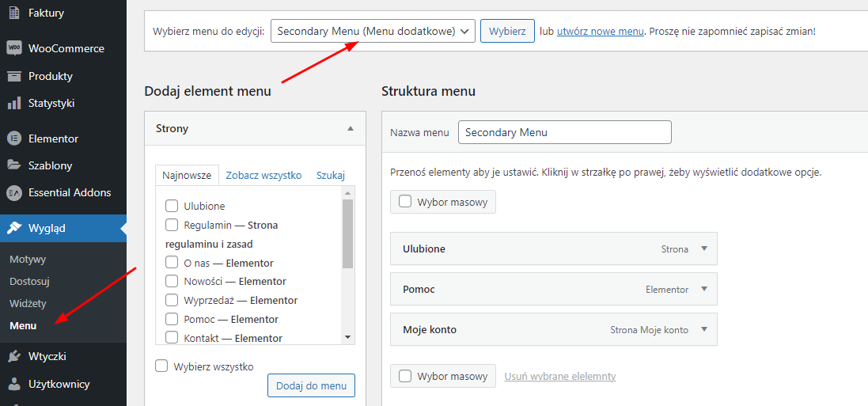Click the Essential Addons icon
Image resolution: width=868 pixels, height=406 pixels.
[x=14, y=193]
